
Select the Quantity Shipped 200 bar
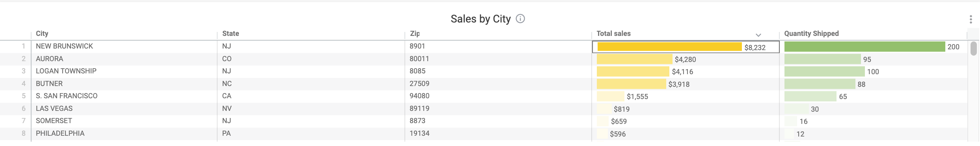pyautogui.click(x=865, y=47)
